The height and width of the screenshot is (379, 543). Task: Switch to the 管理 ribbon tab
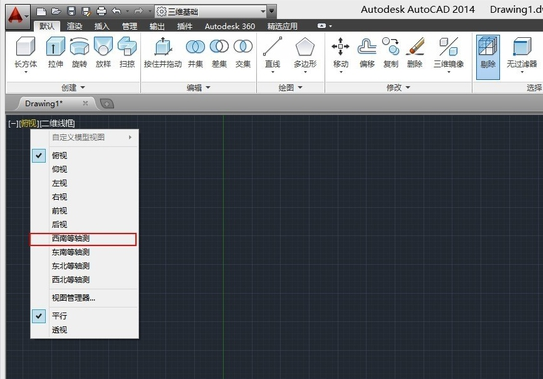130,26
